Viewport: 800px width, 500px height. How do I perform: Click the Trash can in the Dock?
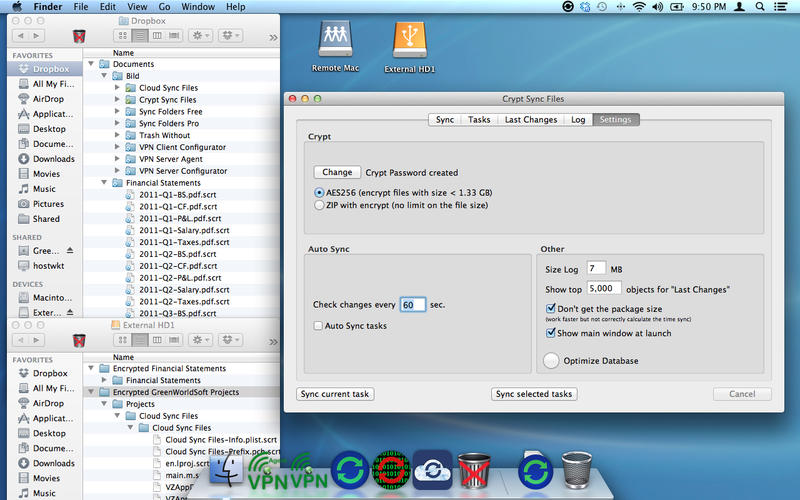click(x=577, y=470)
